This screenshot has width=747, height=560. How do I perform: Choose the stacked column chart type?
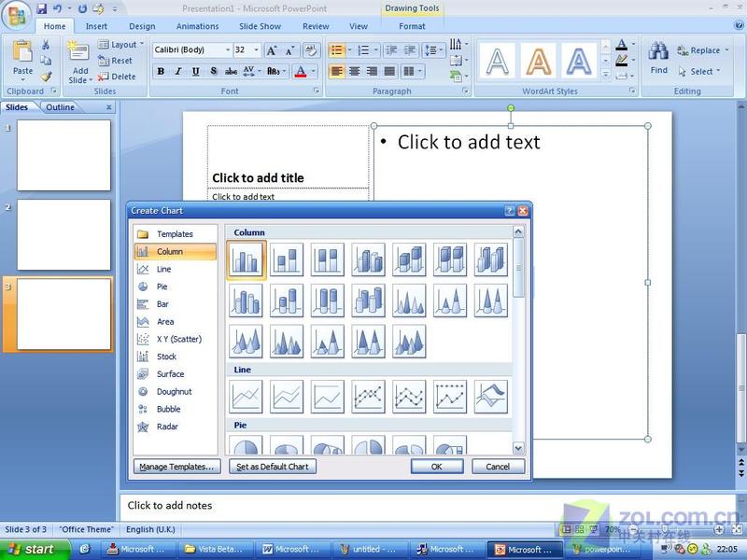287,259
